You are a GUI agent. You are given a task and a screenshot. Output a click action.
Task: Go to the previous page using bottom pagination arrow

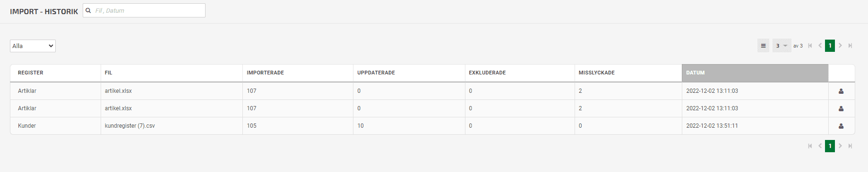pos(820,146)
